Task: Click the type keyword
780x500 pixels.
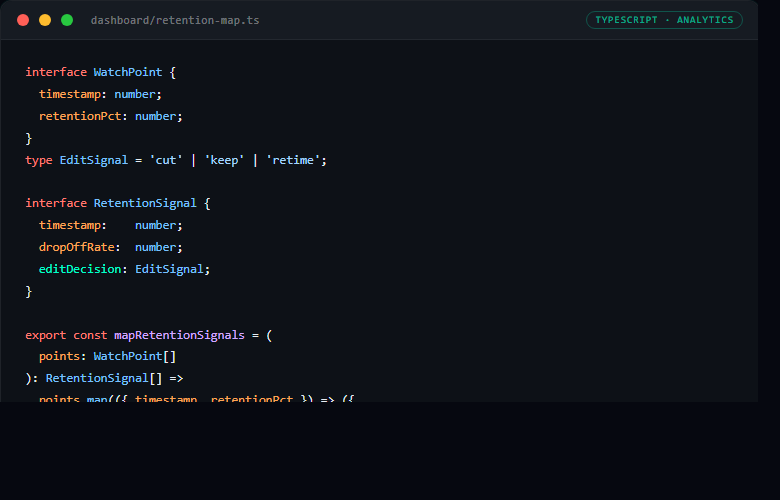Action: 39,160
